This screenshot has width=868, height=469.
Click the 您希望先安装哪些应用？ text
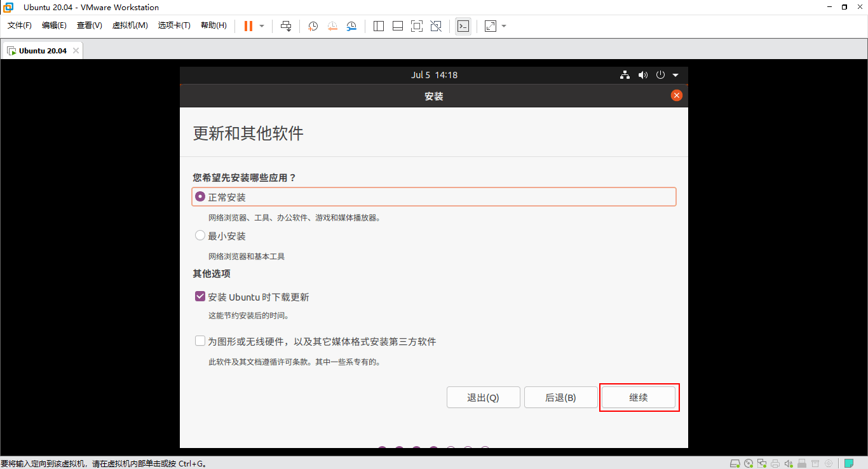(245, 178)
